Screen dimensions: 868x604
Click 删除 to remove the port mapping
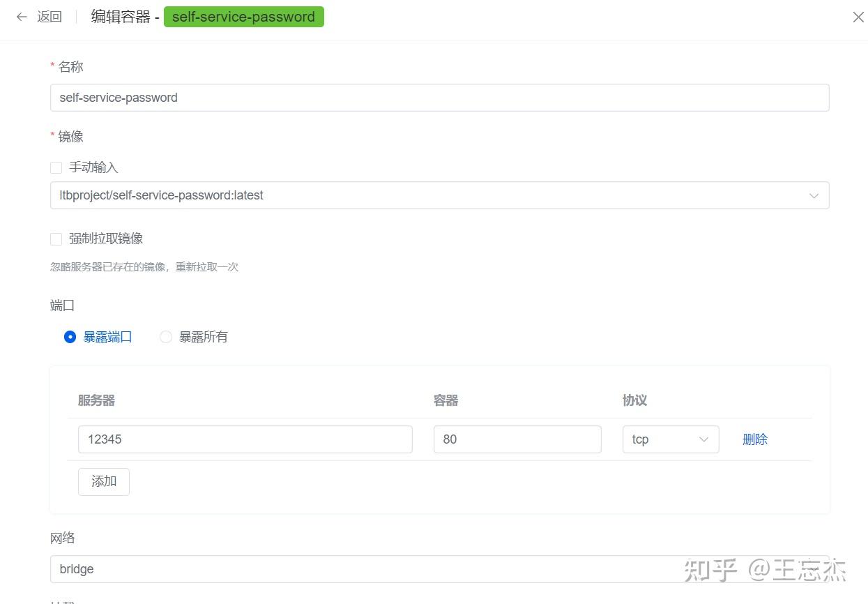pyautogui.click(x=755, y=439)
